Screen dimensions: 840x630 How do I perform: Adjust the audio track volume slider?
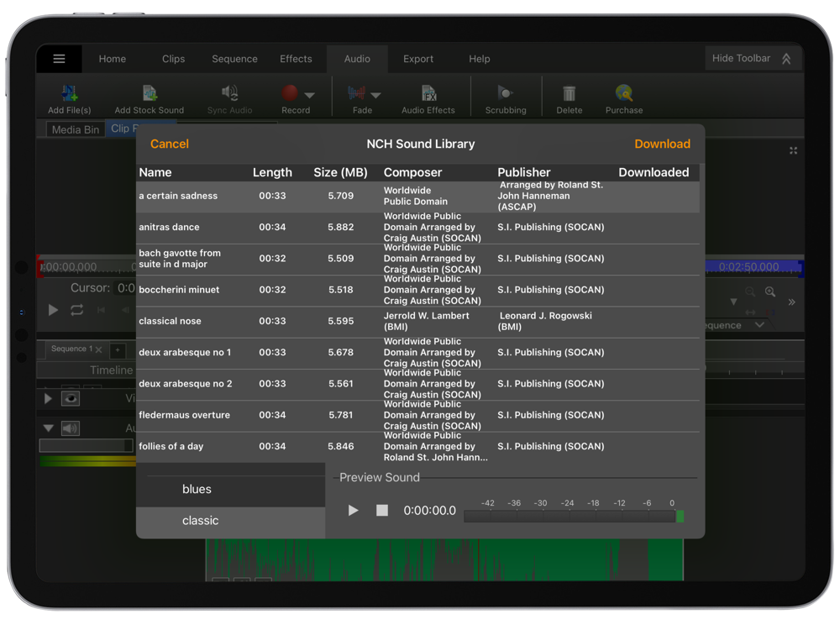[86, 446]
